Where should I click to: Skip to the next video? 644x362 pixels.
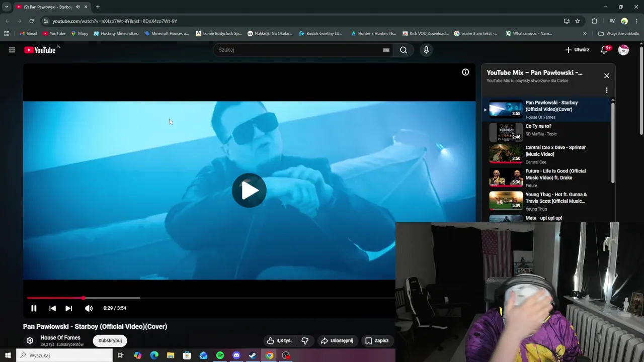pyautogui.click(x=69, y=308)
